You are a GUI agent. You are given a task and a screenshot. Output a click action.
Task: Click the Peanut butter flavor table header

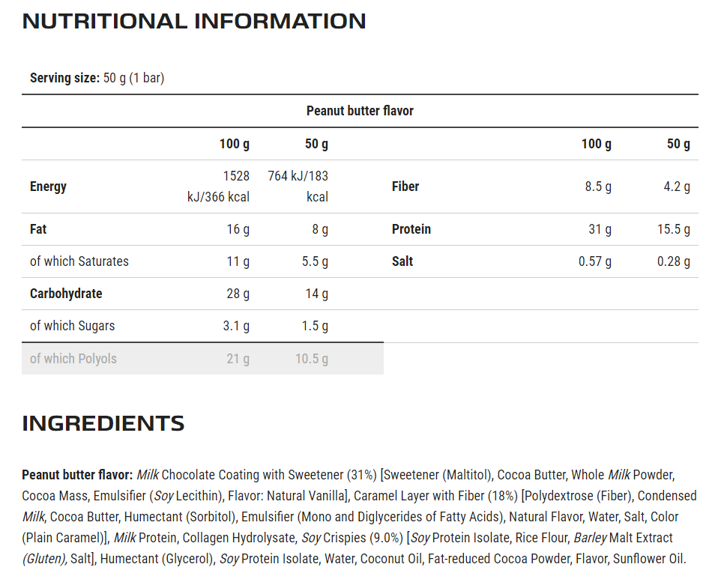pyautogui.click(x=360, y=111)
